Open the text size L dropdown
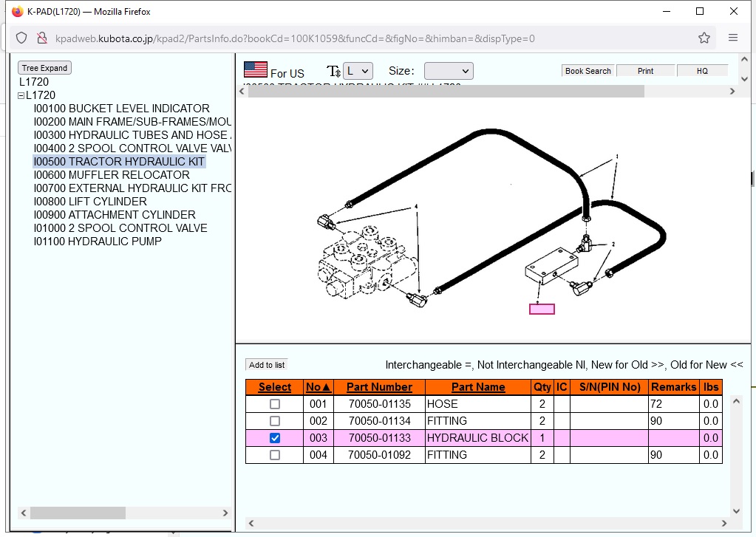 pos(358,71)
